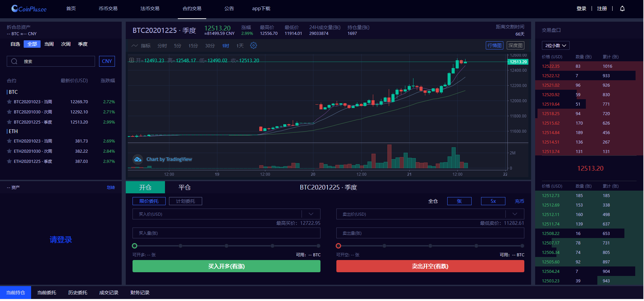This screenshot has height=301, width=644.
Task: Toggle the CNY currency button
Action: (x=107, y=61)
